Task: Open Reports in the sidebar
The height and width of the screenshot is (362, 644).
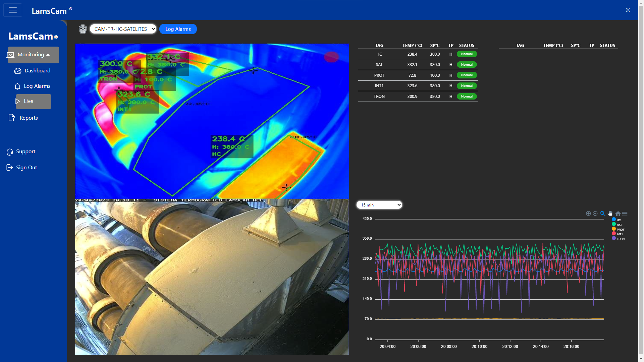Action: coord(29,118)
